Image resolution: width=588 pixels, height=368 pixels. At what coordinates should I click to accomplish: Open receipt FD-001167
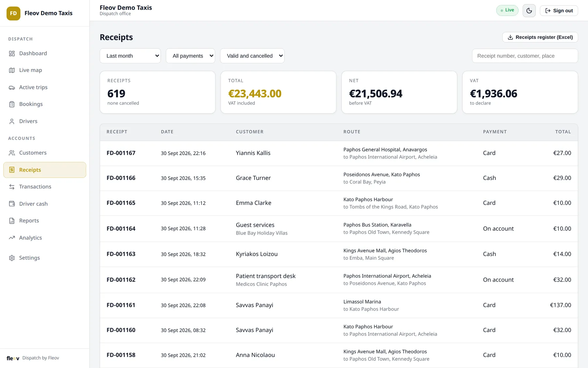(x=121, y=153)
